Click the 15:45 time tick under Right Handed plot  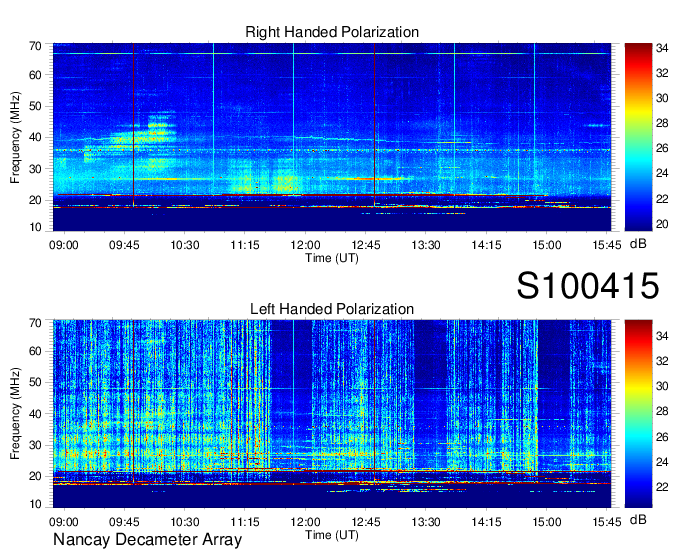click(607, 245)
